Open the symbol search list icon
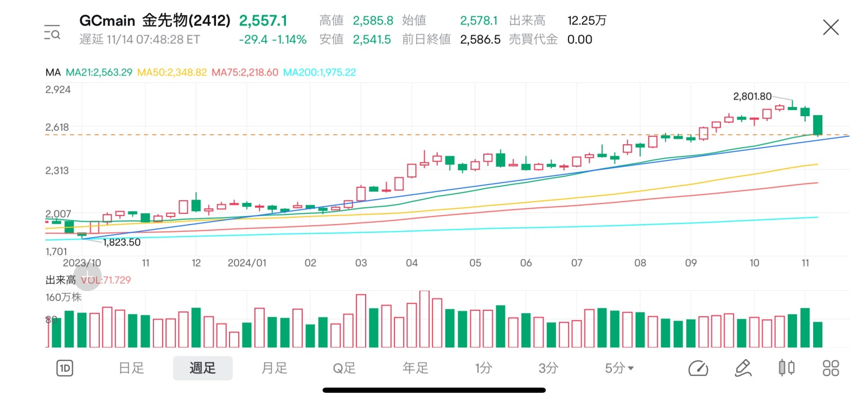Screen dimensions: 868x401 tap(52, 33)
